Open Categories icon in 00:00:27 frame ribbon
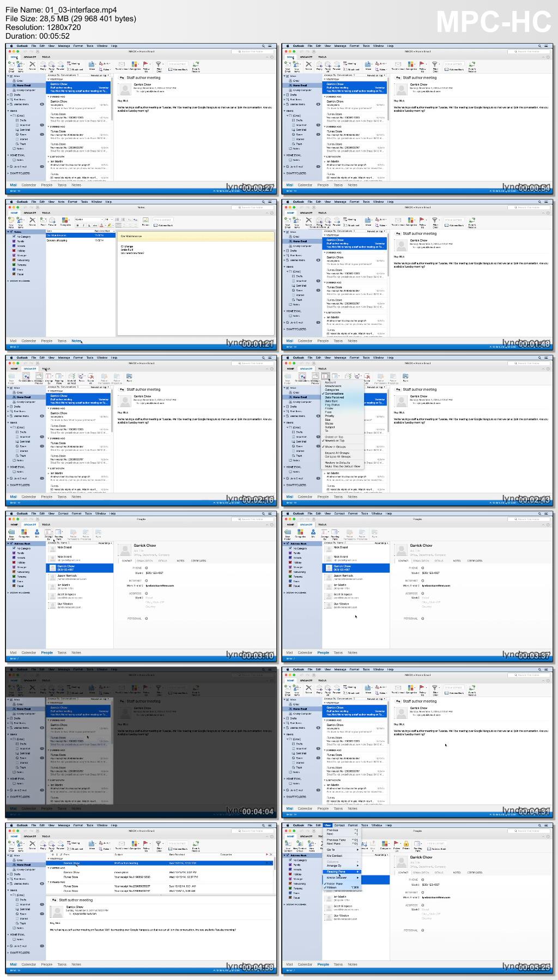 [x=135, y=64]
